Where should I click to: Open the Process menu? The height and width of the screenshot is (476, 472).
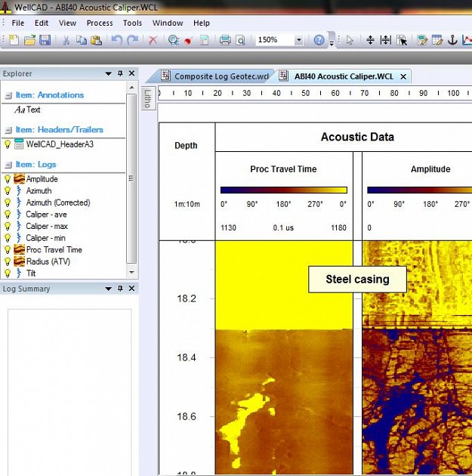[x=100, y=23]
